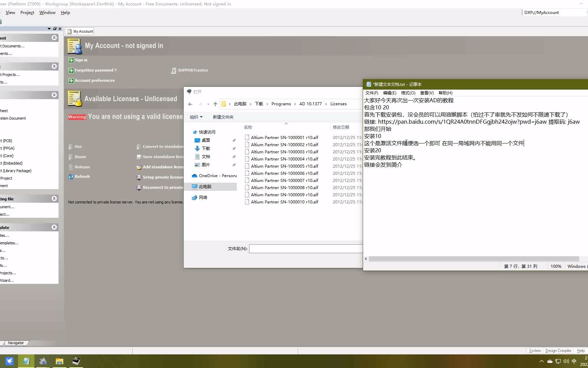The image size is (588, 368).
Task: Click the AD 10.1377 breadcrumb segment
Action: tap(310, 104)
